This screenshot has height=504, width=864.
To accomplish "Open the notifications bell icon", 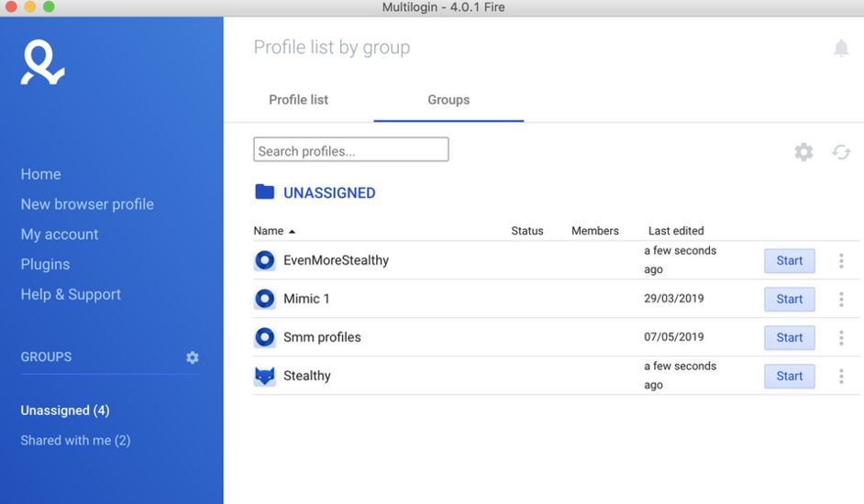I will click(841, 48).
